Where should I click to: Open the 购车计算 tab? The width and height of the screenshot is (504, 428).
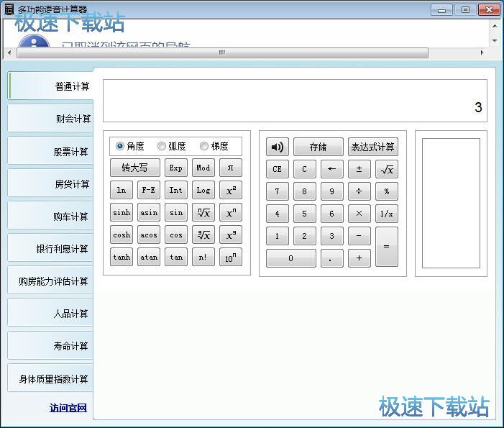[51, 217]
